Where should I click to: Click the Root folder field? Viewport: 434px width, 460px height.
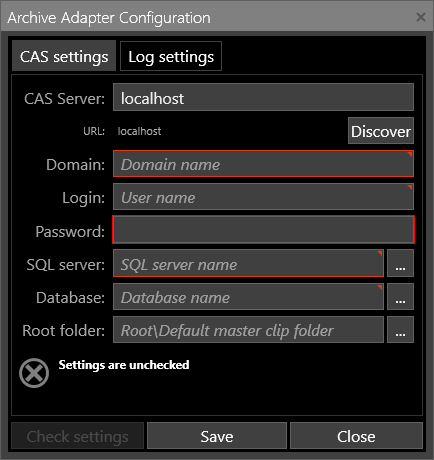tap(248, 330)
